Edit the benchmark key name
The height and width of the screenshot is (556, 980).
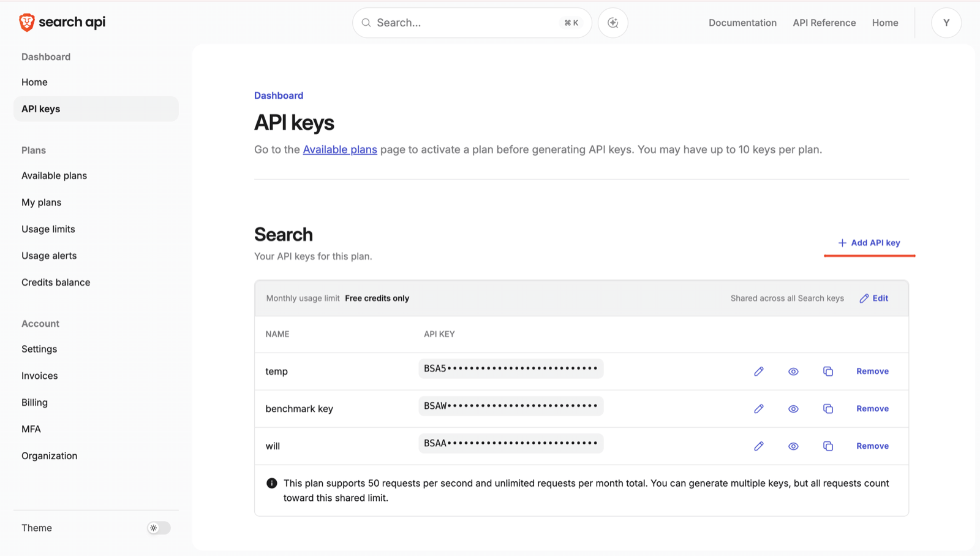pos(759,409)
